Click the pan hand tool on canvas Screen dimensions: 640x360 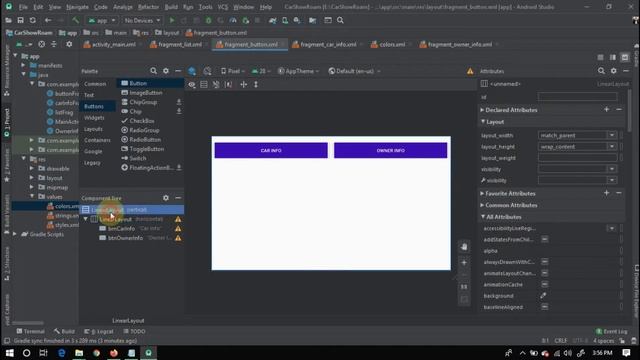coord(464,247)
